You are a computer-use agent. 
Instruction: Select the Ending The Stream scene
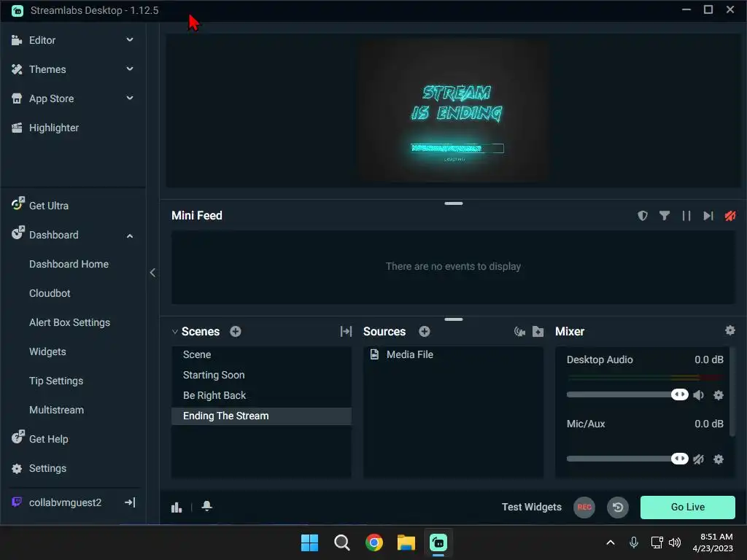(x=261, y=416)
